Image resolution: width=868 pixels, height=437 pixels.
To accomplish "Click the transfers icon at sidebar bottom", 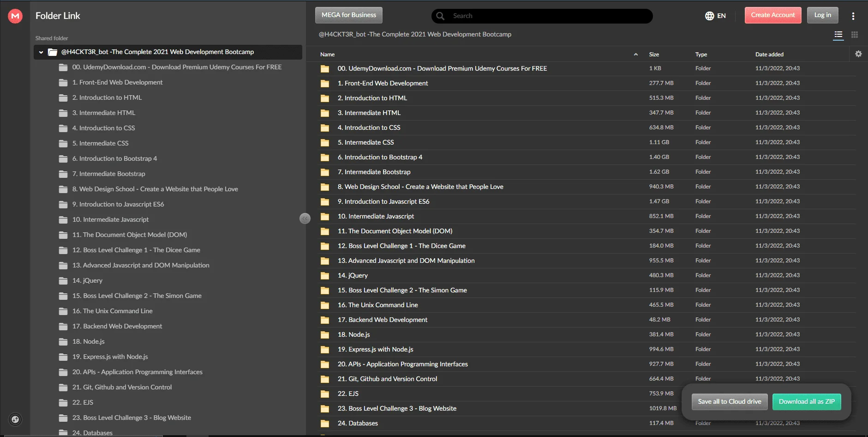I will pyautogui.click(x=15, y=419).
